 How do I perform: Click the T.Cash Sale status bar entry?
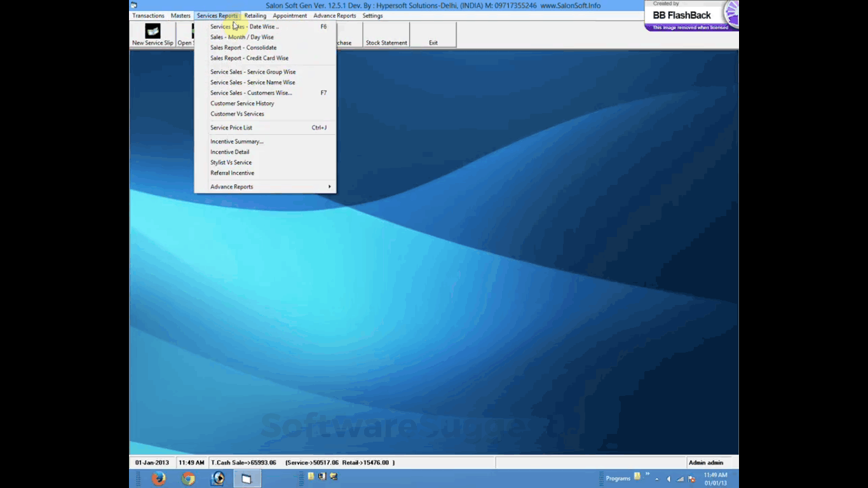tap(243, 463)
